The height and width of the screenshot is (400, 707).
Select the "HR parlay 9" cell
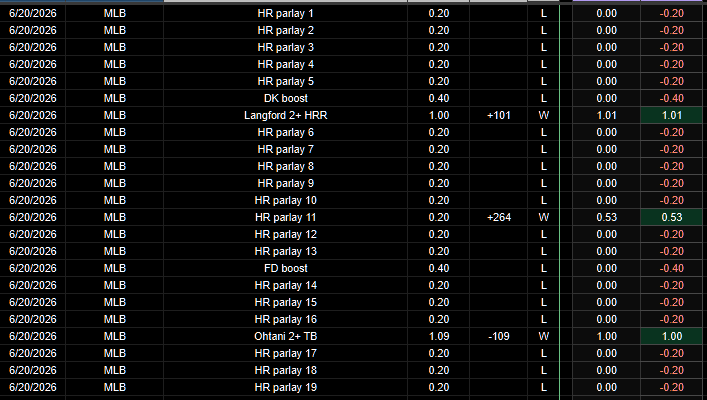(x=285, y=183)
